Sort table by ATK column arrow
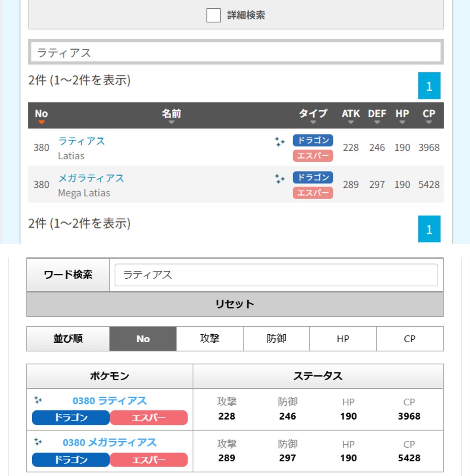 point(351,122)
